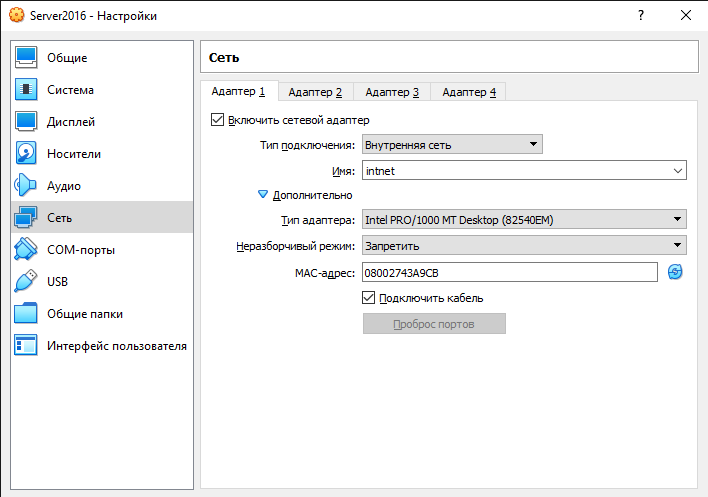Viewport: 708px width, 497px height.
Task: Click the Носители disk icon
Action: [x=26, y=154]
